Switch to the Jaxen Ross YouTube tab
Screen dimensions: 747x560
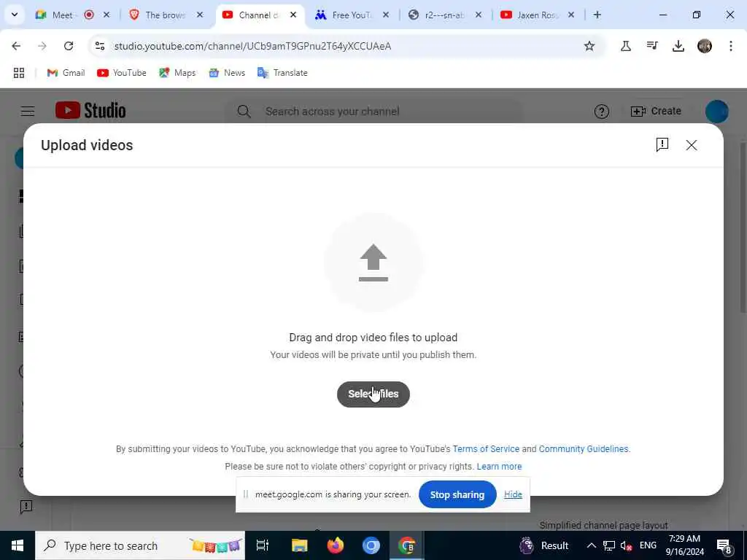pyautogui.click(x=538, y=15)
